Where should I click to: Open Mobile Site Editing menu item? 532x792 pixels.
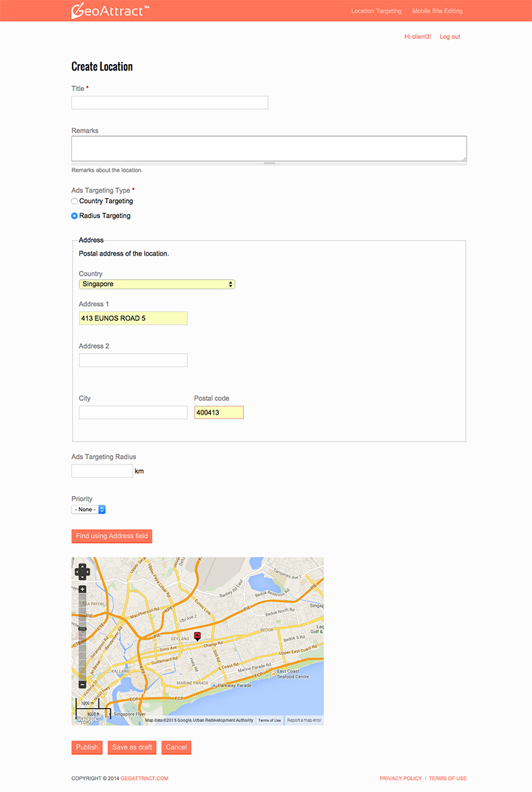tap(437, 11)
